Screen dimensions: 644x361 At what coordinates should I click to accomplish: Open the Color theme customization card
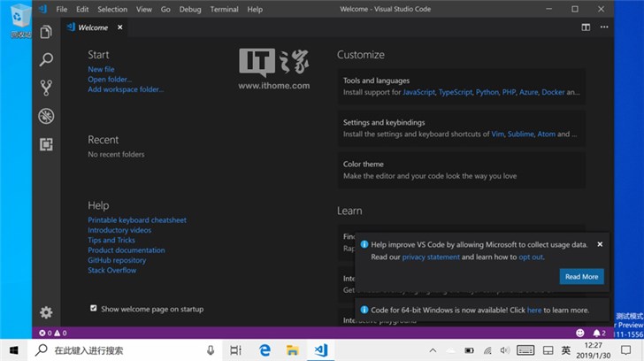(462, 170)
